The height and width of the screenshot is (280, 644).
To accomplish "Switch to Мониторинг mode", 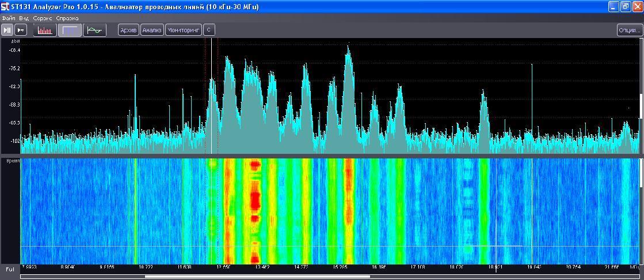I will (x=184, y=30).
